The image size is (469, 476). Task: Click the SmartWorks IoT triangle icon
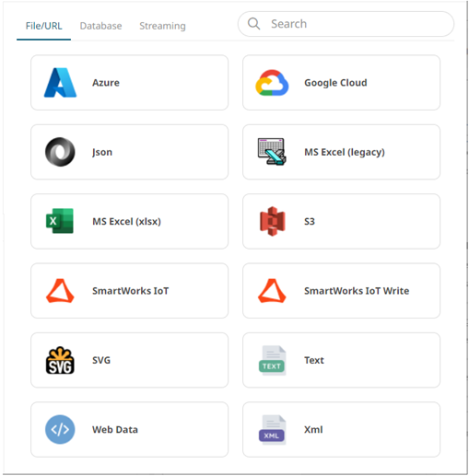pos(60,291)
